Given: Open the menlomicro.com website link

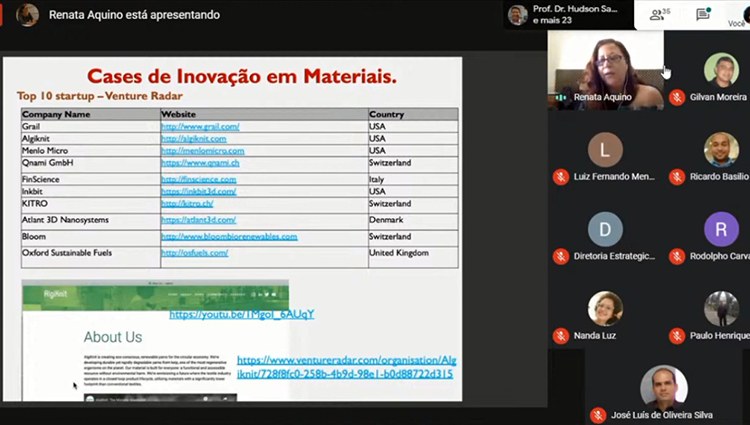Looking at the screenshot, I should tap(203, 151).
